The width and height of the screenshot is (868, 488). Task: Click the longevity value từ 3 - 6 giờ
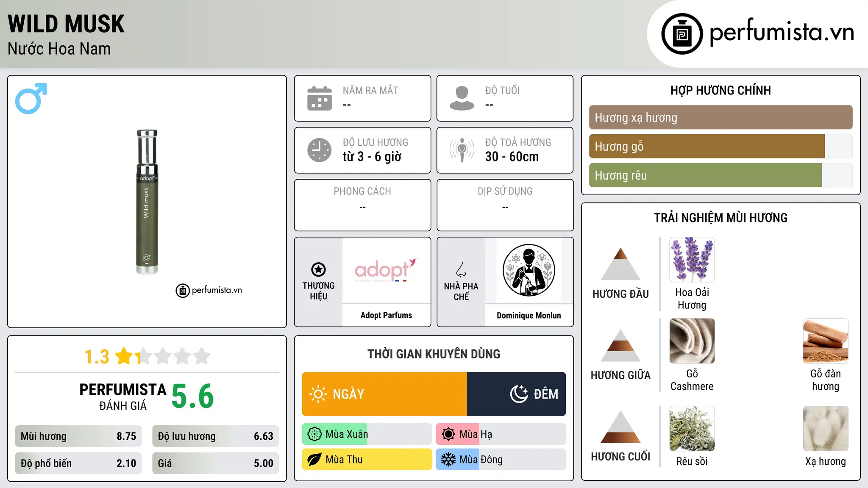(372, 157)
